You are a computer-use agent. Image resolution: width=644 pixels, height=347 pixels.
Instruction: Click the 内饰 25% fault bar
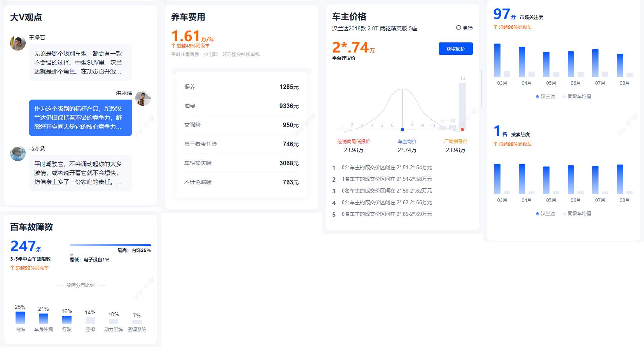[x=20, y=317]
